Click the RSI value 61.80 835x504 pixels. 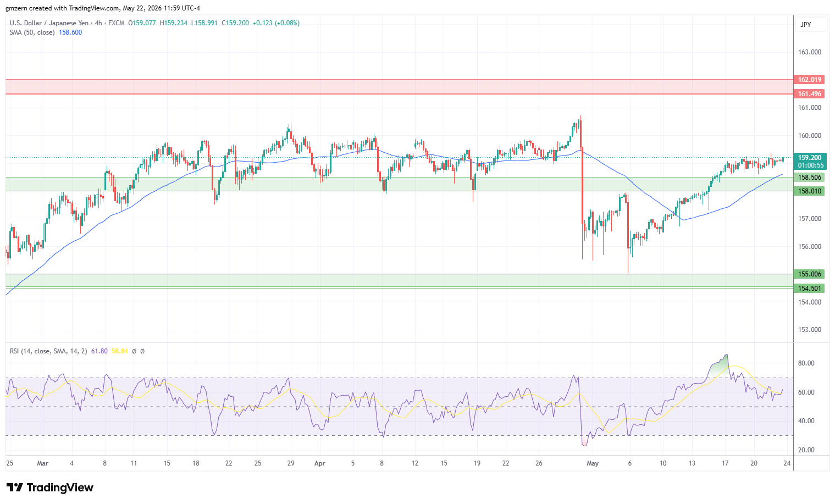(x=99, y=351)
